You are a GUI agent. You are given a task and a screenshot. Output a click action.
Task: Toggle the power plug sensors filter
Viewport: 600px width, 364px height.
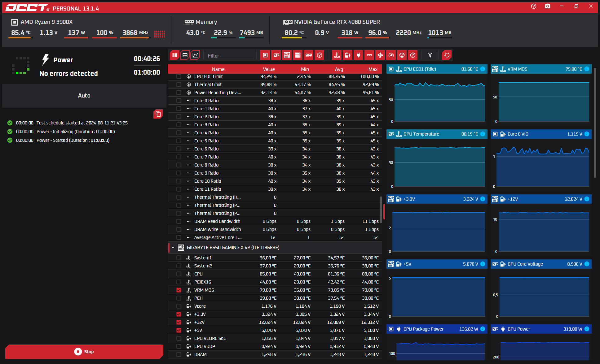(x=359, y=55)
